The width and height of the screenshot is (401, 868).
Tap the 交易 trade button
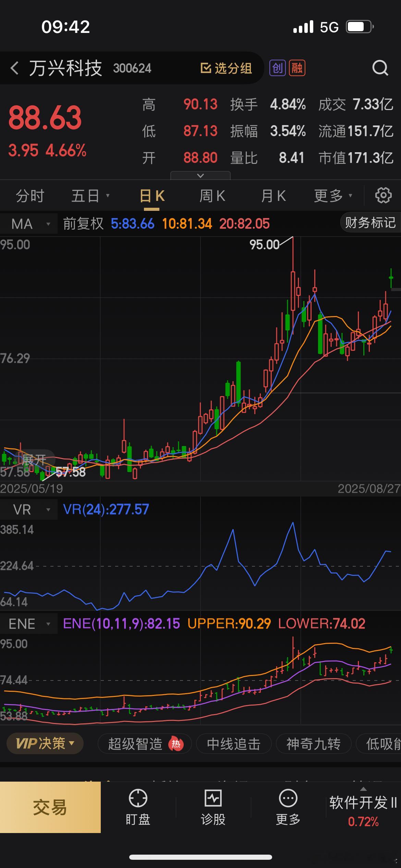[x=50, y=807]
